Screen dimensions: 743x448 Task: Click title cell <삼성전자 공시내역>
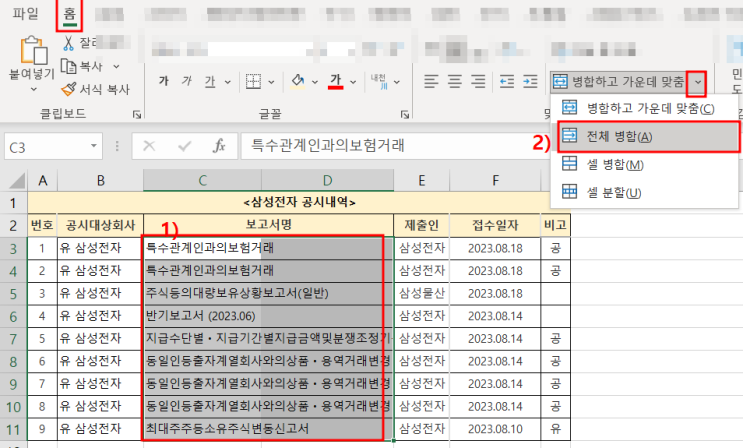click(299, 202)
